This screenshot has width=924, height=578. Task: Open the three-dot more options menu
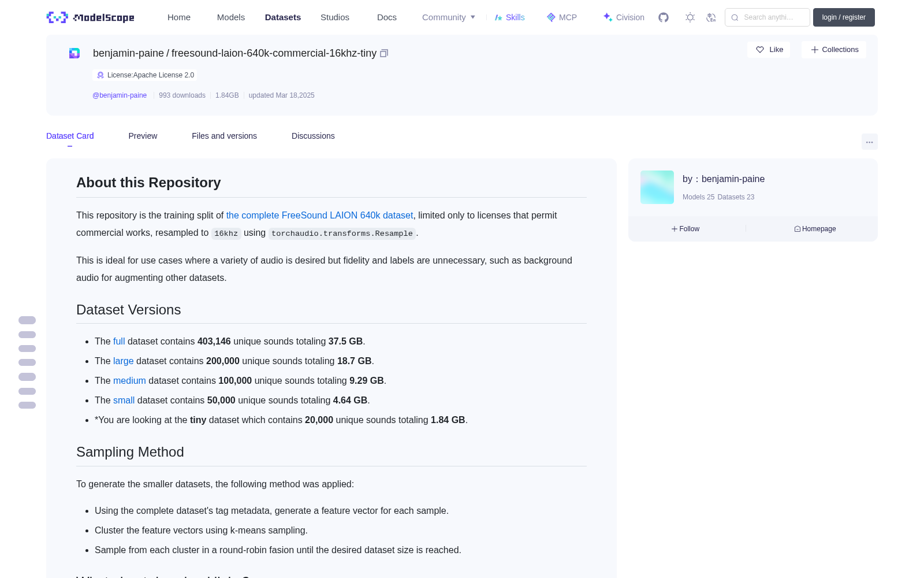pos(869,142)
